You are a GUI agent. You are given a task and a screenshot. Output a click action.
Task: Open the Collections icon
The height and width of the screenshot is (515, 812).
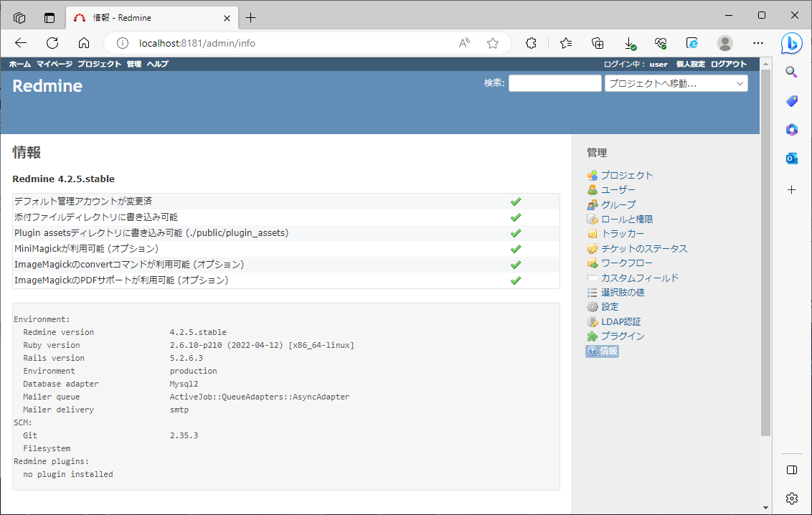coord(598,43)
